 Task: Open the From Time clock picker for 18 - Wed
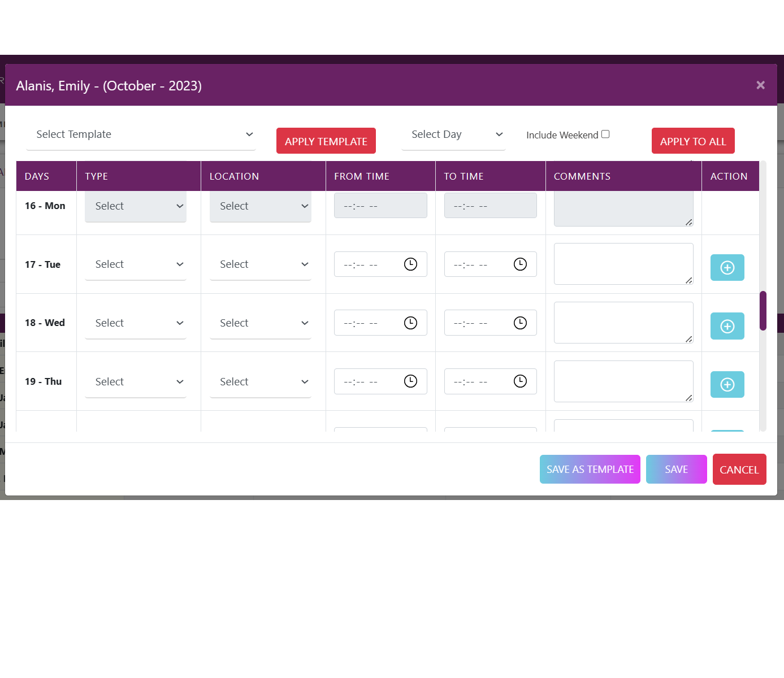pyautogui.click(x=410, y=323)
